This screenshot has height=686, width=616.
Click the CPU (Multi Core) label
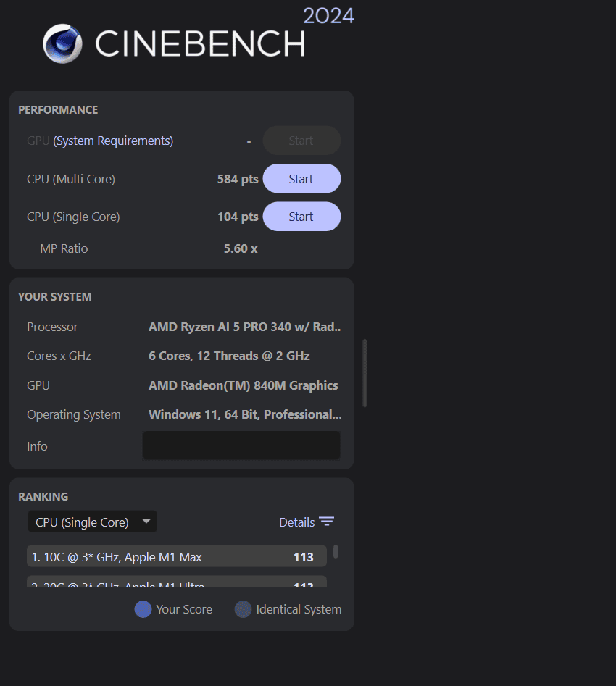(71, 180)
